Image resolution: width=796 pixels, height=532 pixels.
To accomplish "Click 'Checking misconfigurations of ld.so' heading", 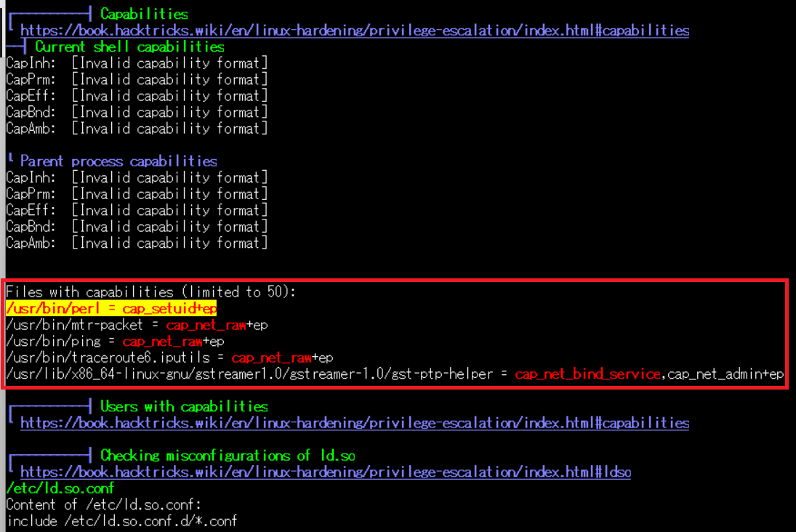I will 227,456.
